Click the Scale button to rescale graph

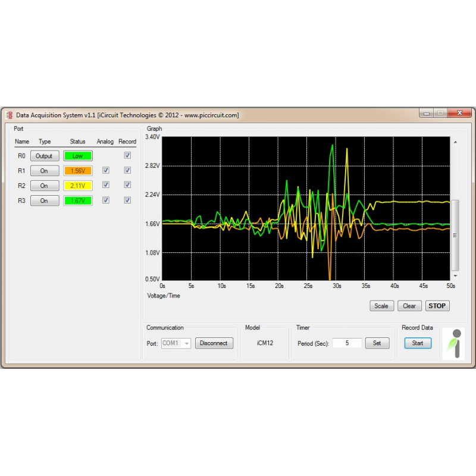click(x=381, y=306)
